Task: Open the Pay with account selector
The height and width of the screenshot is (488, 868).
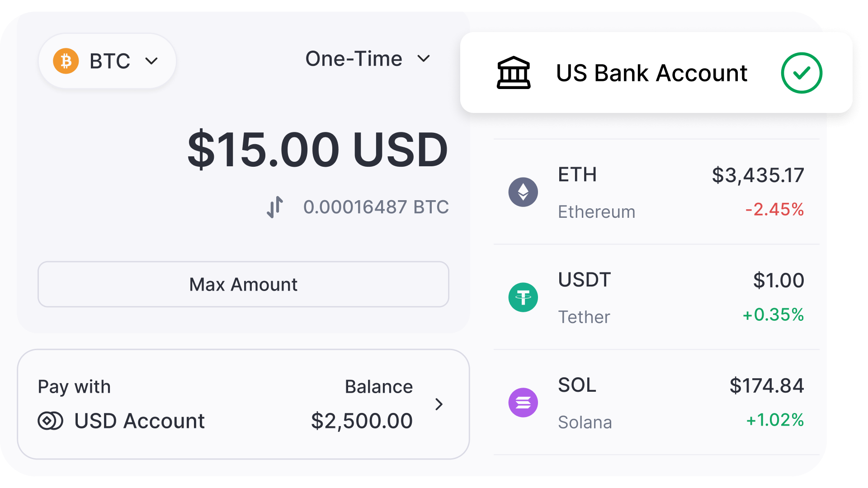Action: pos(243,404)
